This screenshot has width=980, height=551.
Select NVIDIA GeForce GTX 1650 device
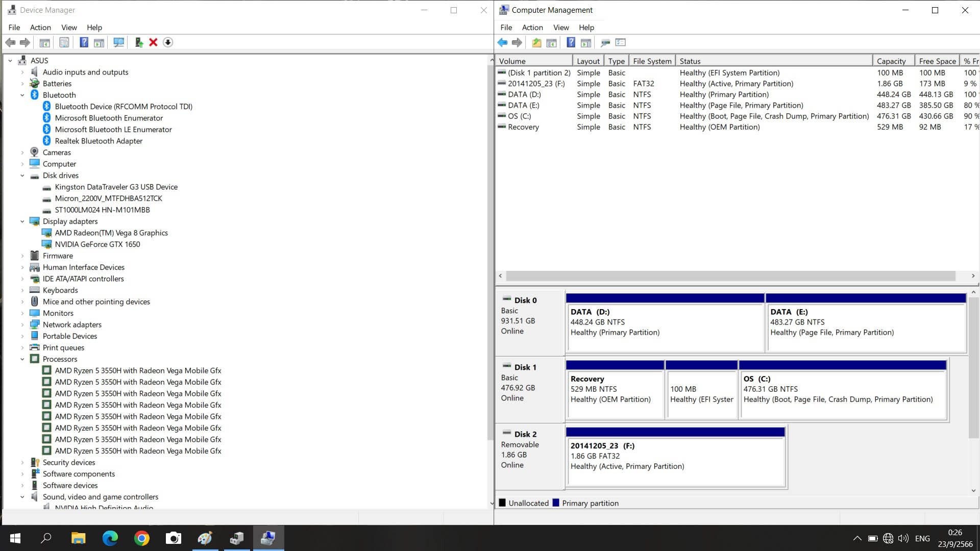point(97,244)
